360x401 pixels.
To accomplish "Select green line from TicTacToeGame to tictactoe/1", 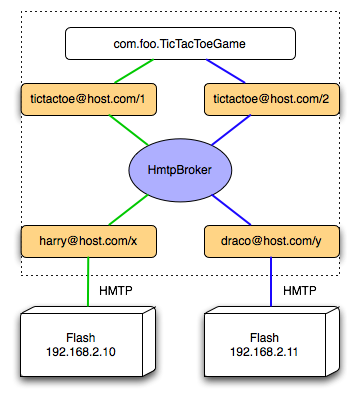I will (134, 71).
